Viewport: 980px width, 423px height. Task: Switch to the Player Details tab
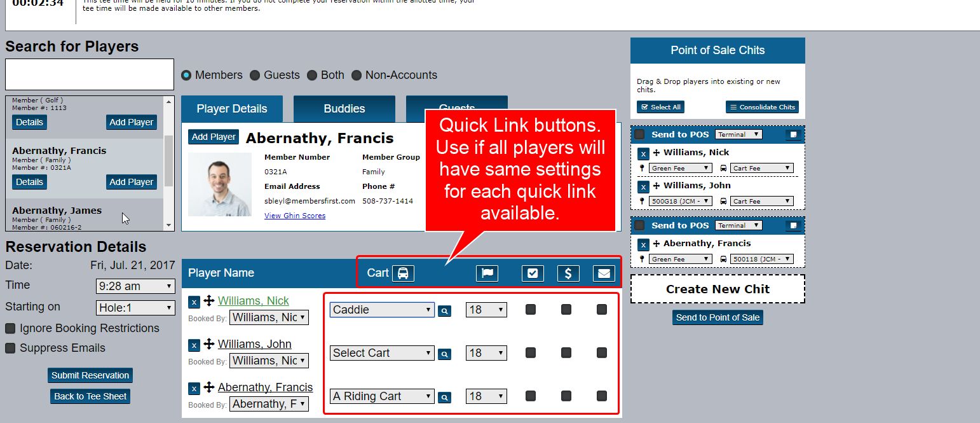(x=232, y=109)
